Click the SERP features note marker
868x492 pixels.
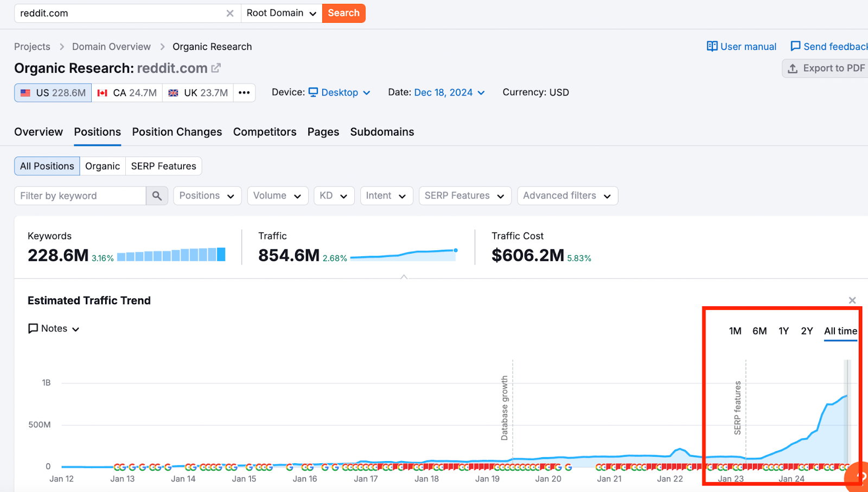point(737,408)
